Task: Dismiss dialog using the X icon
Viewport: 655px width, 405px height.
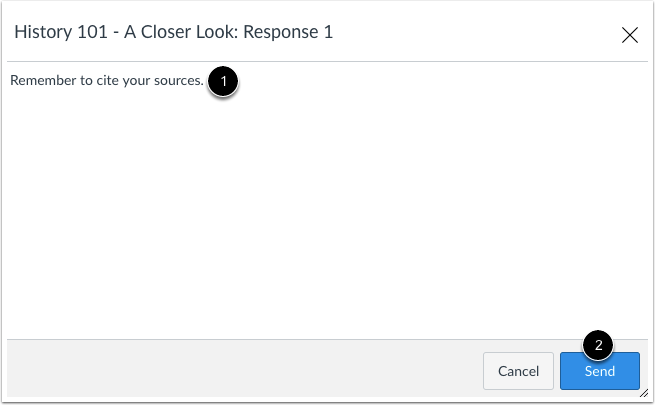Action: point(630,35)
